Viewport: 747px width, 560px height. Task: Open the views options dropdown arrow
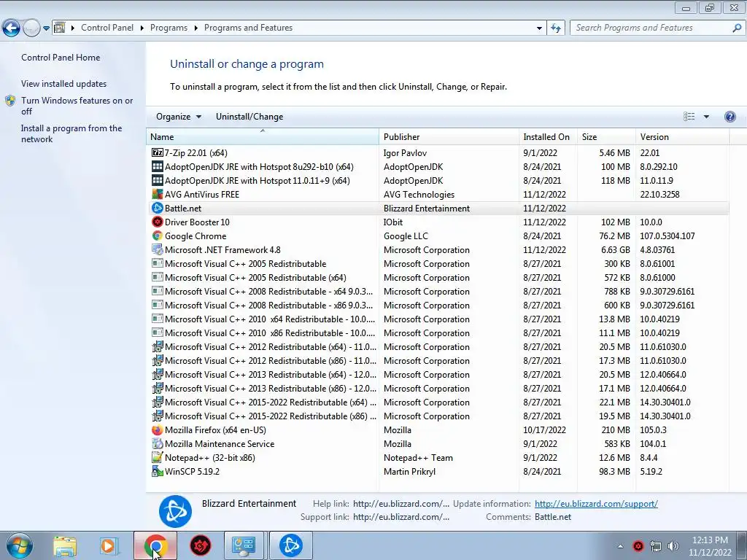coord(706,117)
